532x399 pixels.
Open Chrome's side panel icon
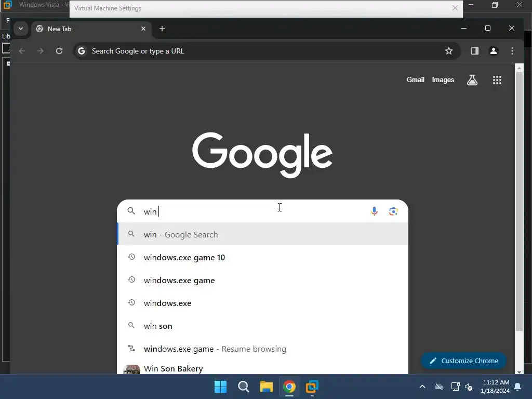[x=474, y=51]
